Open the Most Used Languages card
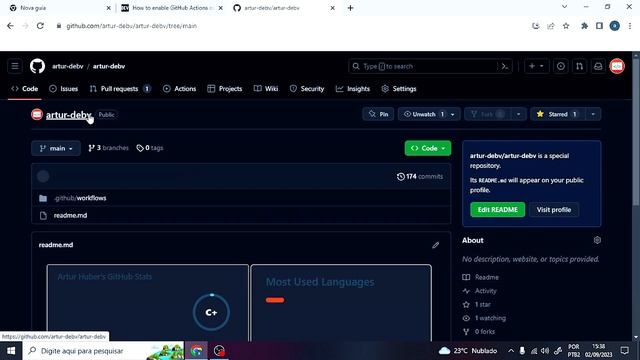640x360 pixels. 341,303
